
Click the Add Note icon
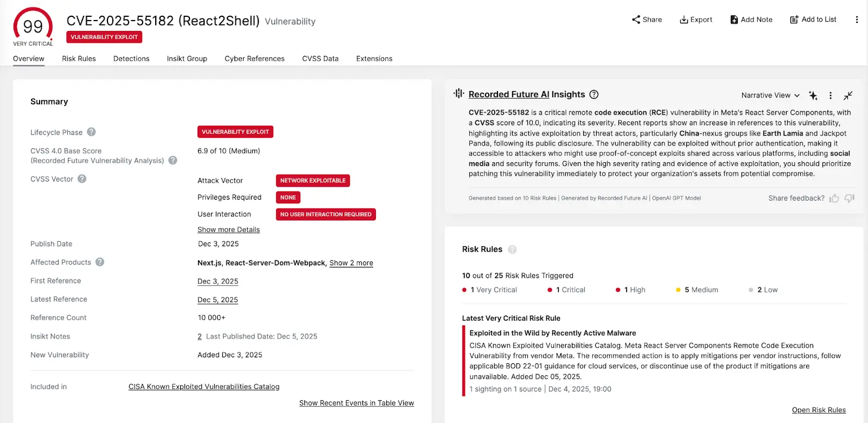click(x=734, y=20)
